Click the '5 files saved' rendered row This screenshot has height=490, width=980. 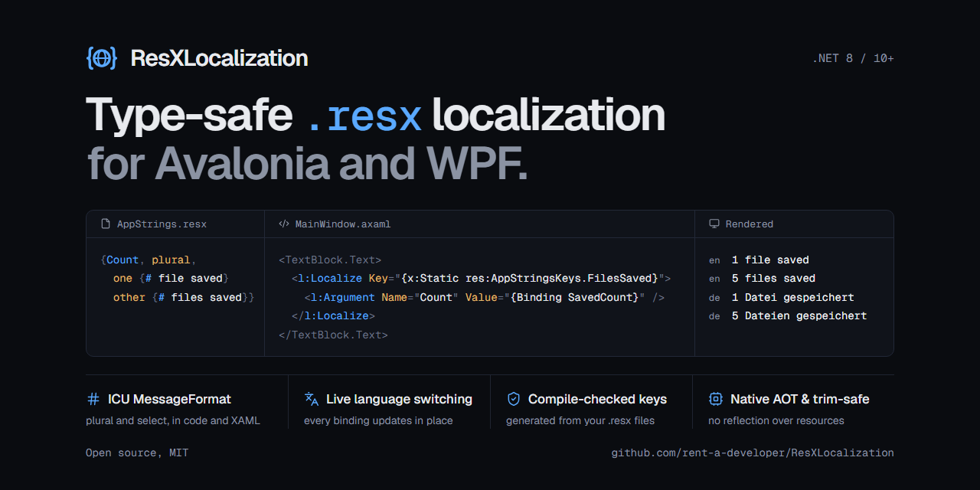point(762,279)
